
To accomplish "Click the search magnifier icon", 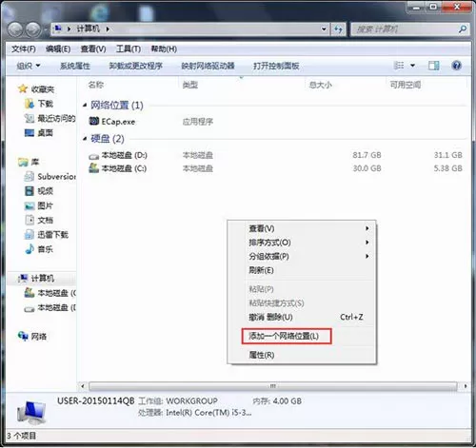I will pyautogui.click(x=463, y=29).
